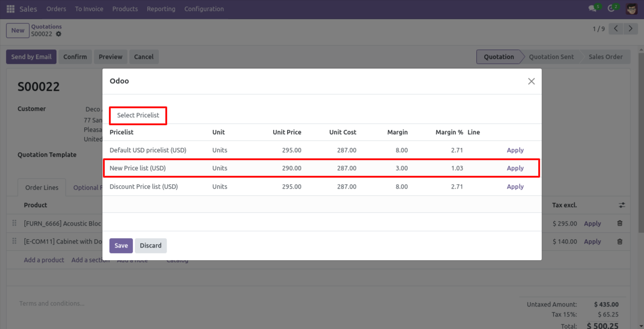Click Apply on the $ 295.00 order line
This screenshot has height=329, width=644.
593,224
